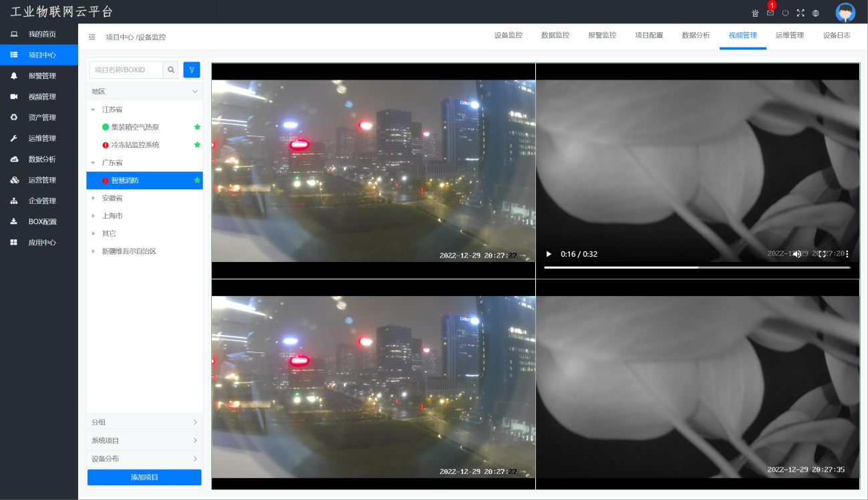Open 视频管理 in sidebar
The height and width of the screenshot is (500, 868).
(x=39, y=96)
